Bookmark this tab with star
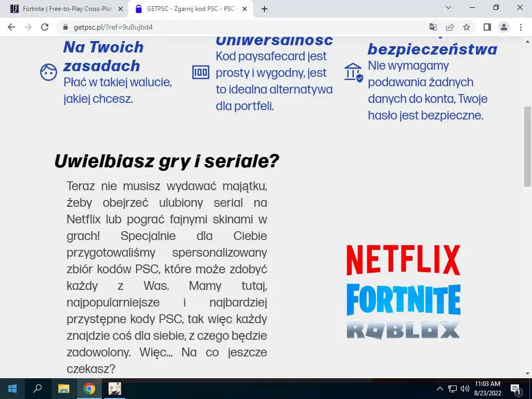 point(467,27)
